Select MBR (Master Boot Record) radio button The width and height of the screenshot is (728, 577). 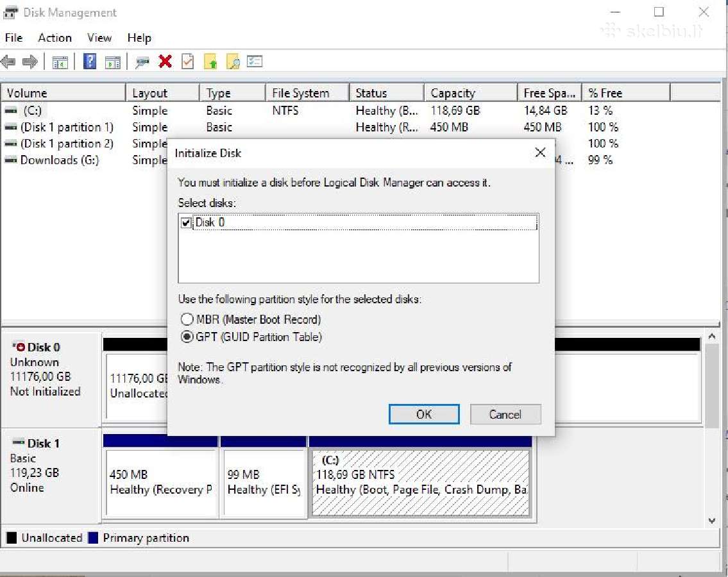tap(187, 319)
